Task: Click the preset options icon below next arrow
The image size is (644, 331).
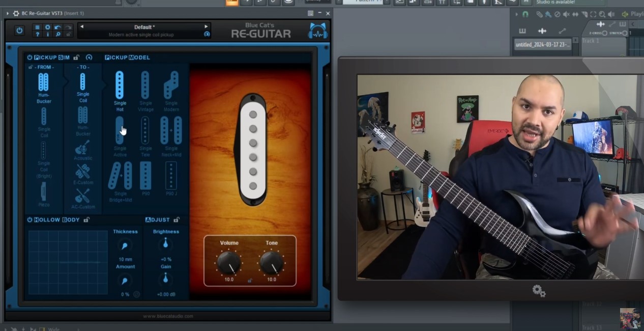Action: pos(207,34)
